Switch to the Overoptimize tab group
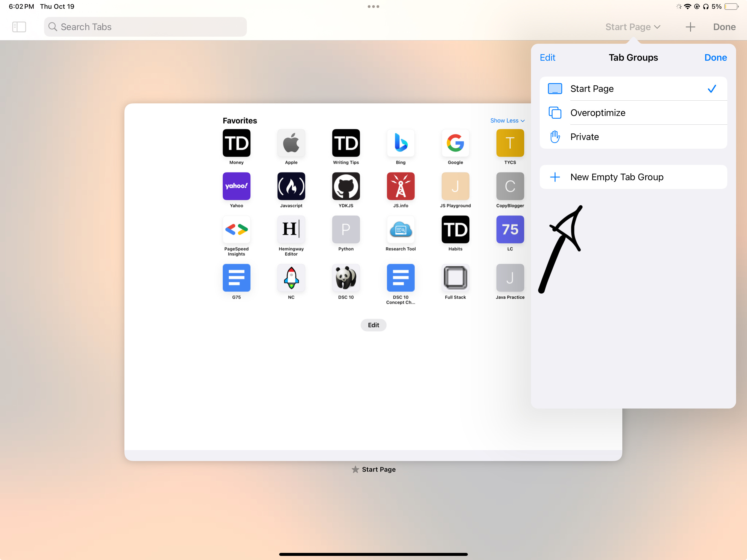The height and width of the screenshot is (560, 747). [633, 113]
